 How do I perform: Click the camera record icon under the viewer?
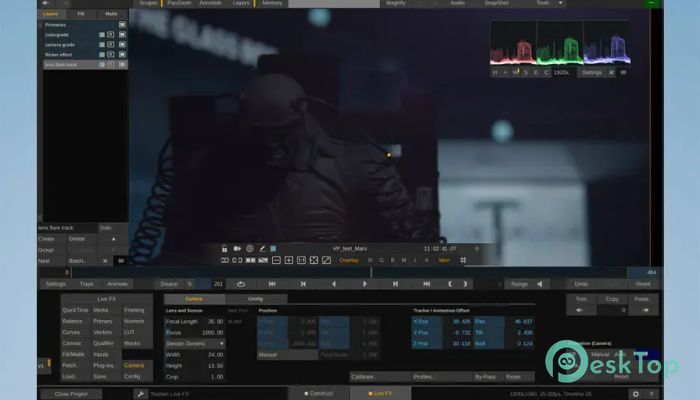[237, 249]
